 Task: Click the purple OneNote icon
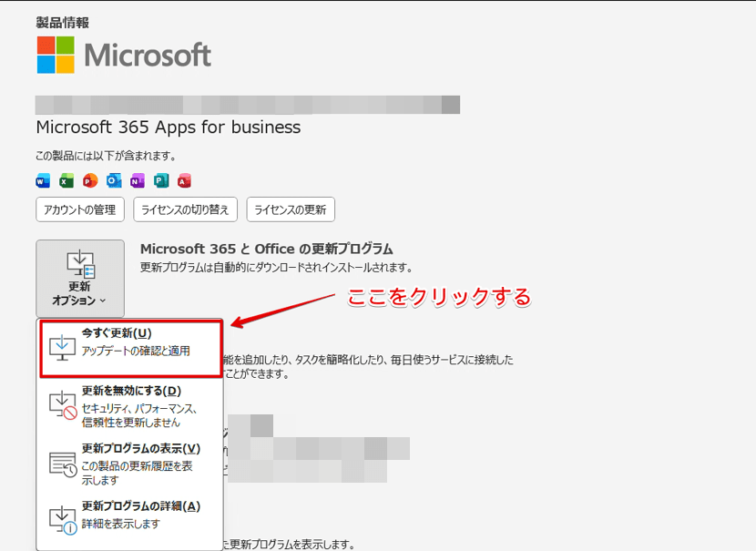[136, 181]
